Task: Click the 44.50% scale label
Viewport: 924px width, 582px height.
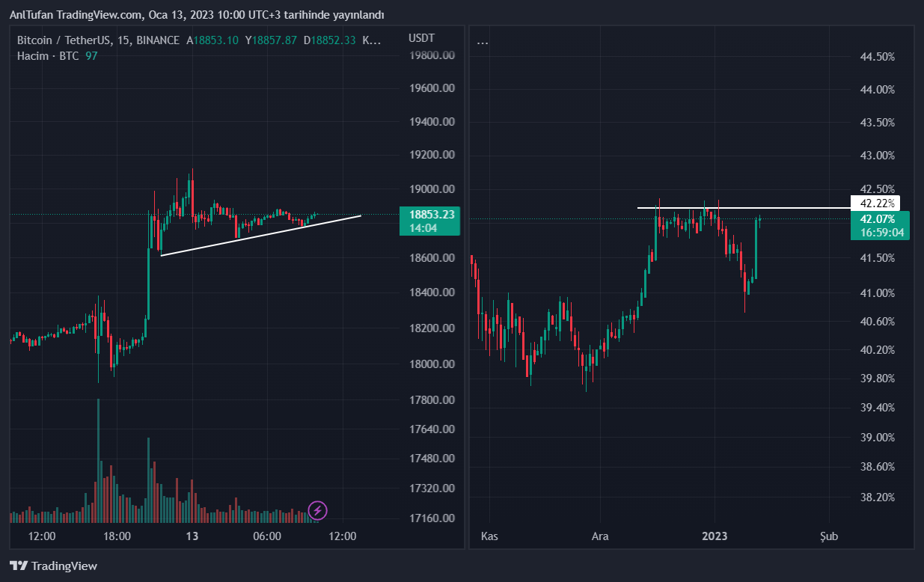Action: pyautogui.click(x=875, y=57)
